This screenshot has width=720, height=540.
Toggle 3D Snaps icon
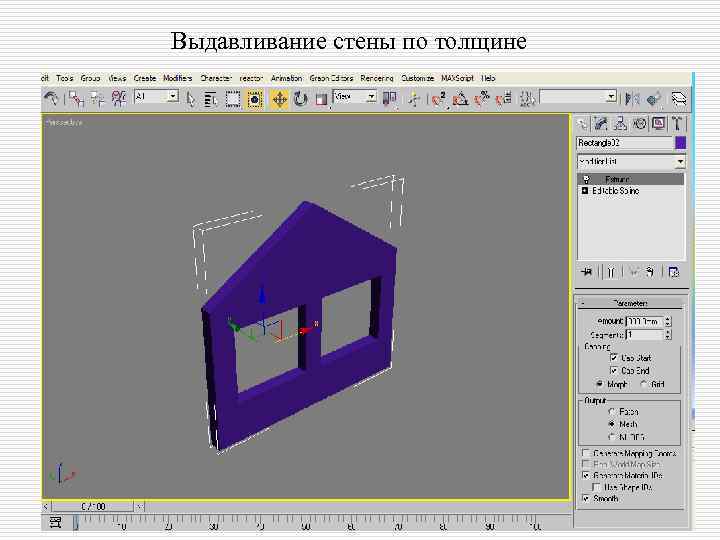tap(439, 99)
